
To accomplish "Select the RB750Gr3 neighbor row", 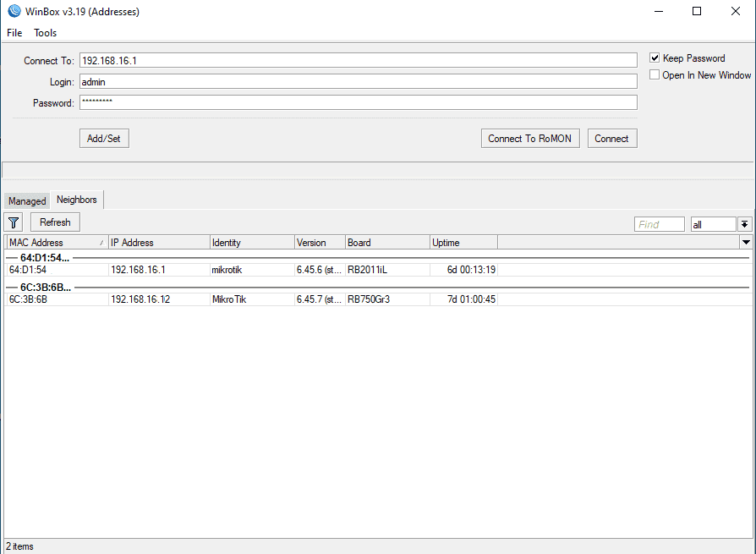I will [x=368, y=299].
